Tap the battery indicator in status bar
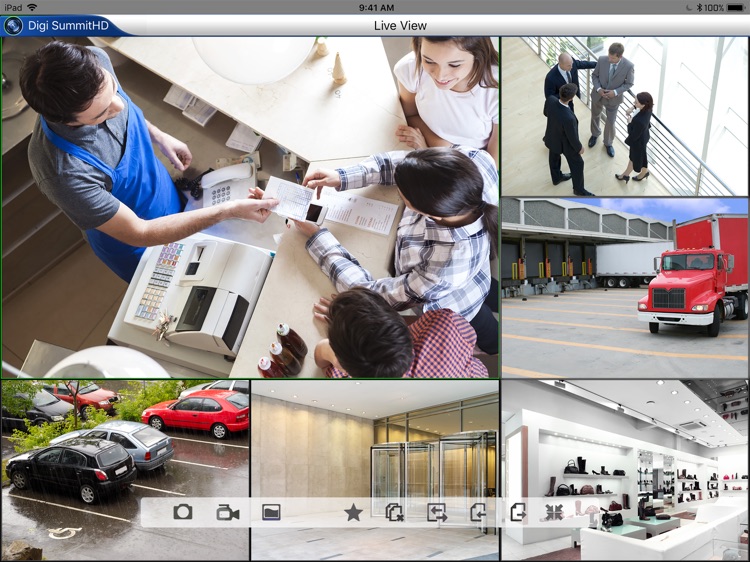750x562 pixels. coord(736,7)
